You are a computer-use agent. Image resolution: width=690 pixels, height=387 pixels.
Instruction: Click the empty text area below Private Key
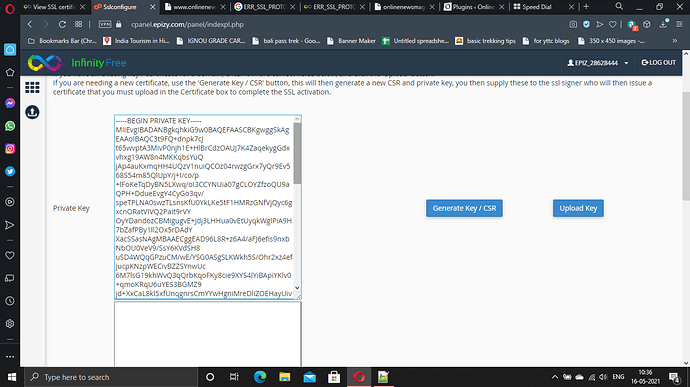[208, 334]
